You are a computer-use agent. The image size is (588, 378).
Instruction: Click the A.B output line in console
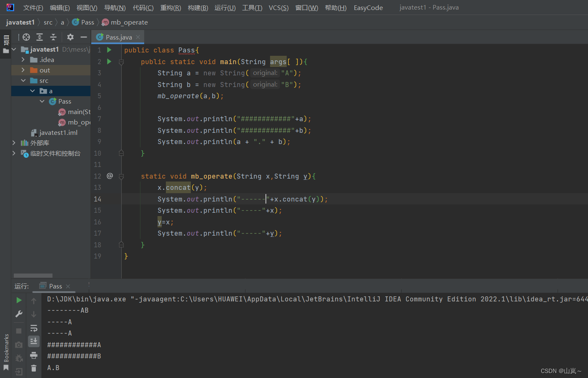(53, 368)
